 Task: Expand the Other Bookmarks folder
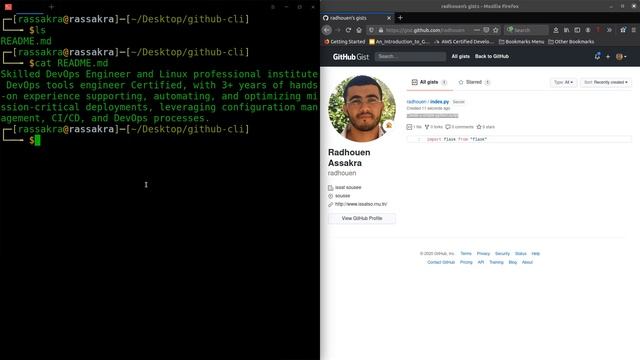click(x=571, y=42)
